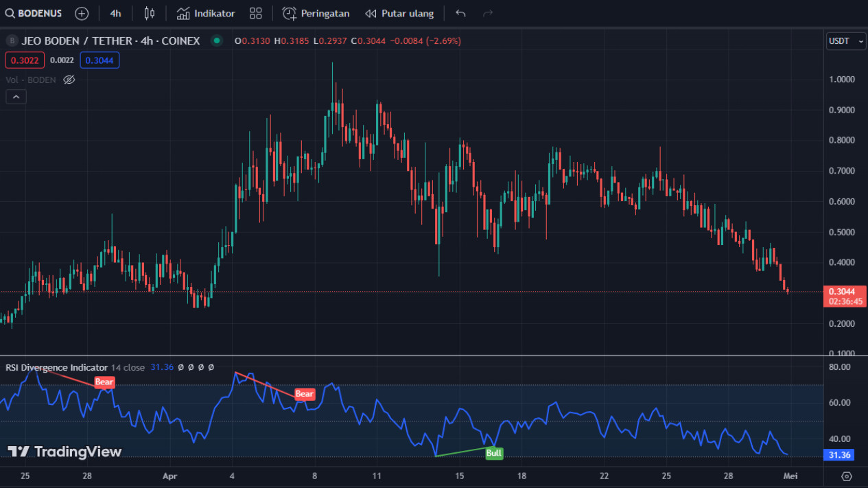The height and width of the screenshot is (488, 868).
Task: Click the second Bear divergence label near Apr 4
Action: pos(305,394)
